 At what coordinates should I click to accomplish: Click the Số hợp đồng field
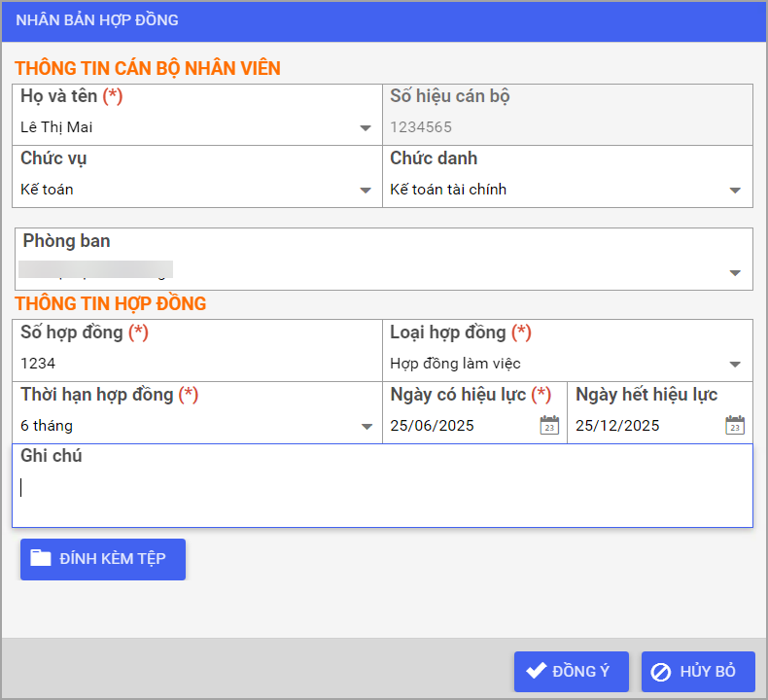click(194, 364)
